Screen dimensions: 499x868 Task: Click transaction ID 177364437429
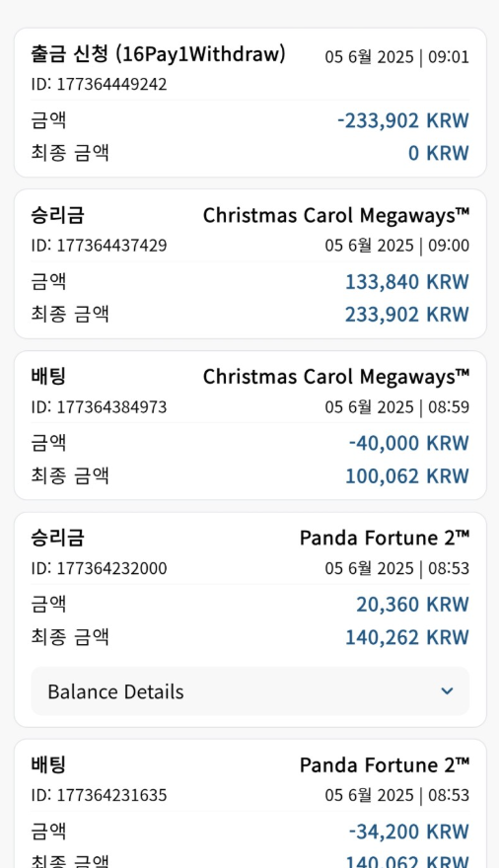tap(99, 246)
